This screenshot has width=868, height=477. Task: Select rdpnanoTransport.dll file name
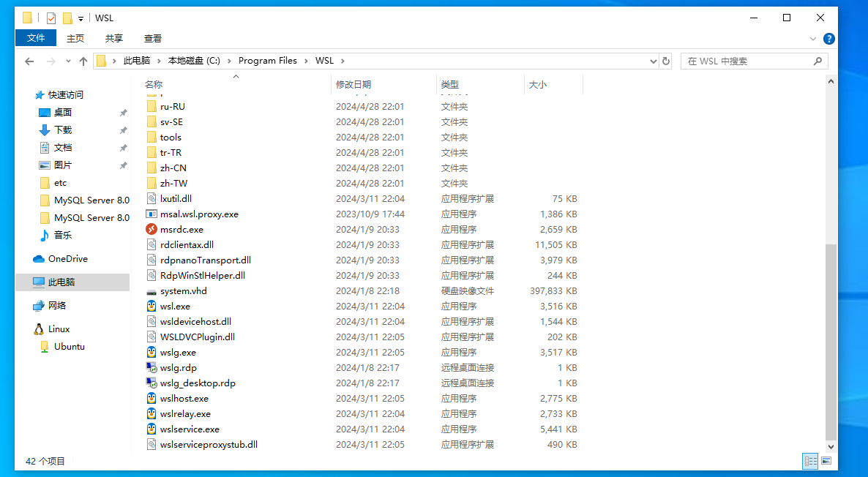(x=206, y=260)
